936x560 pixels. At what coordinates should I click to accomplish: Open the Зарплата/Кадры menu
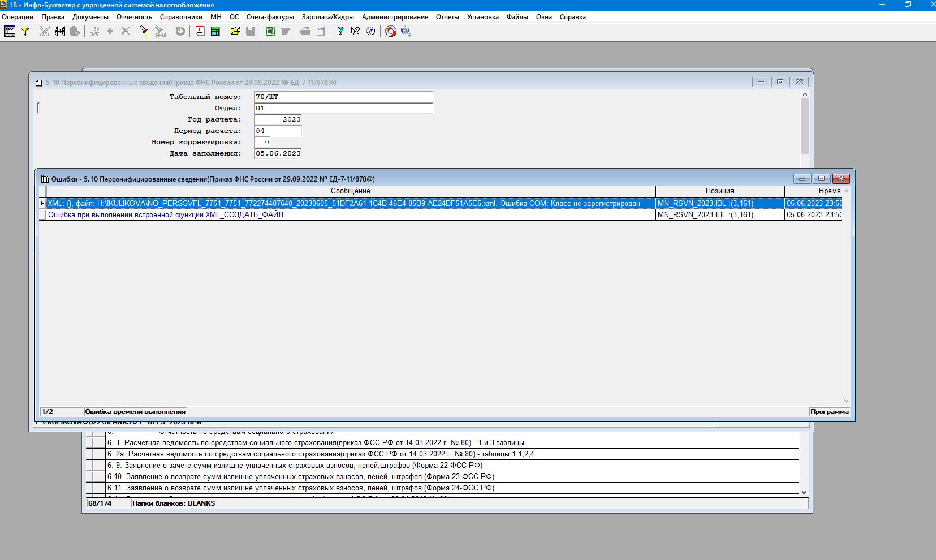327,17
